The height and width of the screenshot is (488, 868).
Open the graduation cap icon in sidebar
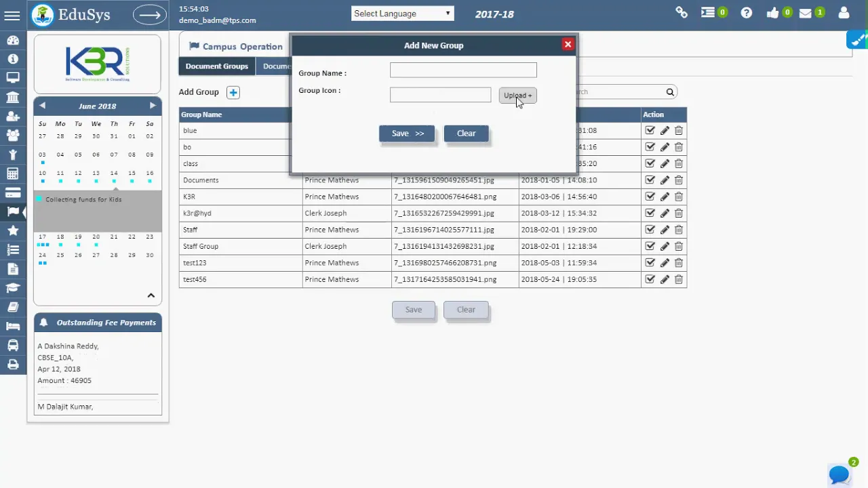12,288
